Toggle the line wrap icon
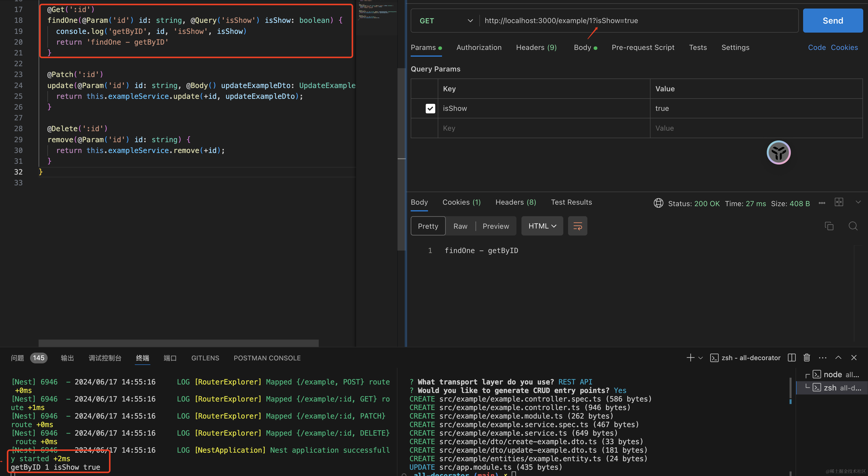The width and height of the screenshot is (868, 476). [577, 226]
